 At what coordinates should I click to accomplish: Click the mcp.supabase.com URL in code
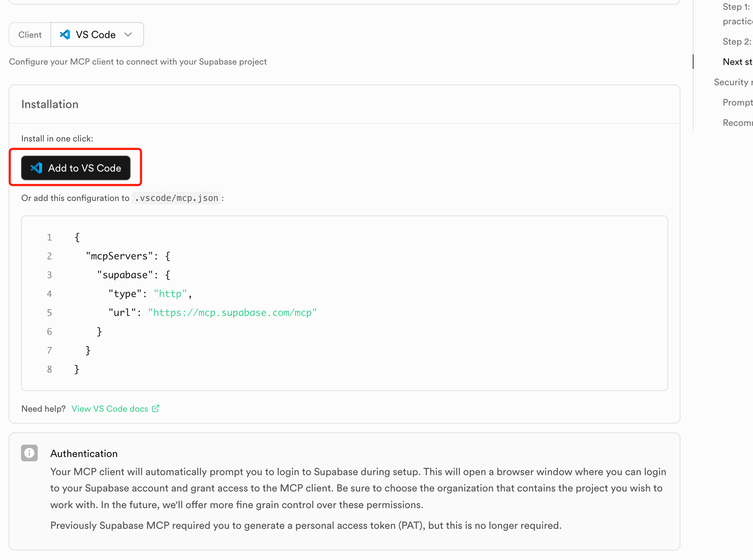click(x=233, y=313)
